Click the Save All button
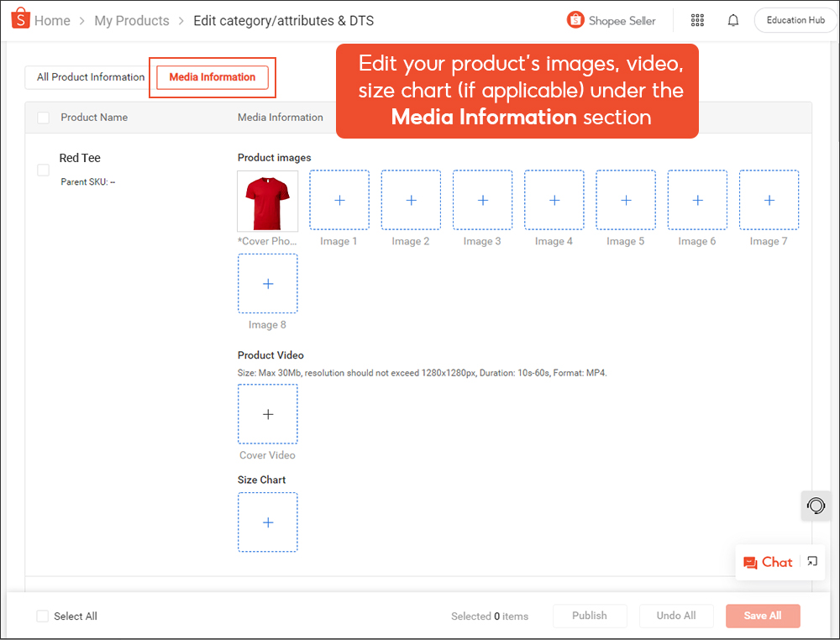840x640 pixels. tap(763, 616)
